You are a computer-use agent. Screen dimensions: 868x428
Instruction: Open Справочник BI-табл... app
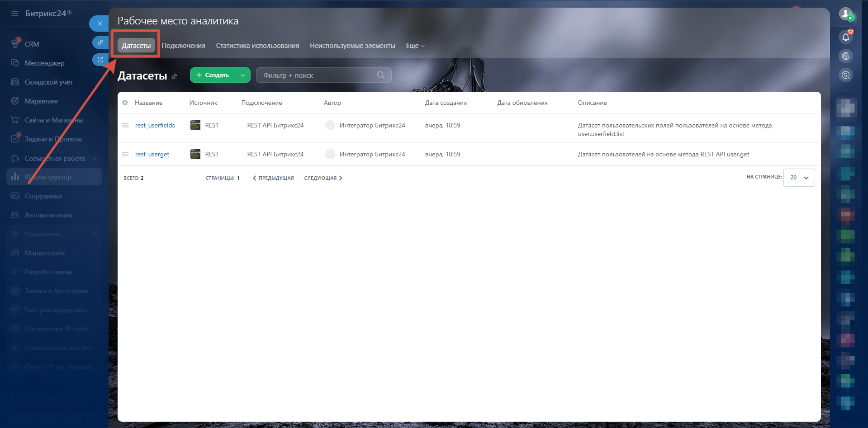pyautogui.click(x=58, y=329)
